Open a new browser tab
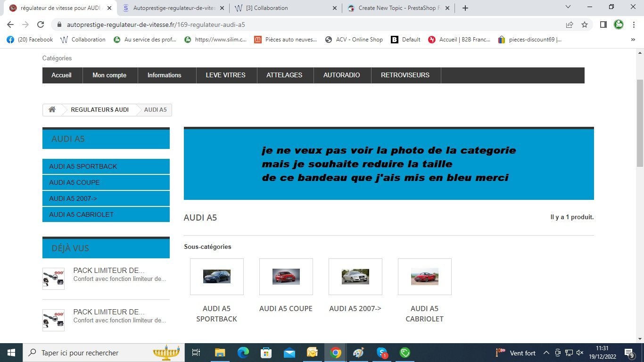Viewport: 644px width, 362px height. pyautogui.click(x=465, y=8)
